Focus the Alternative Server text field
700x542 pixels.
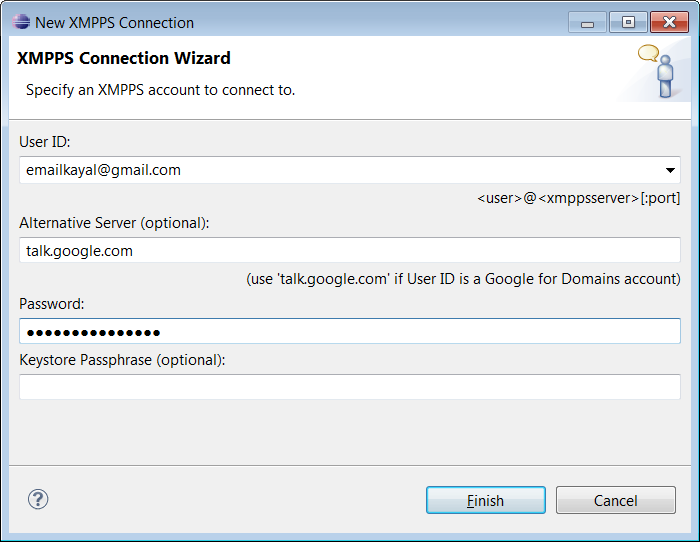coord(349,251)
